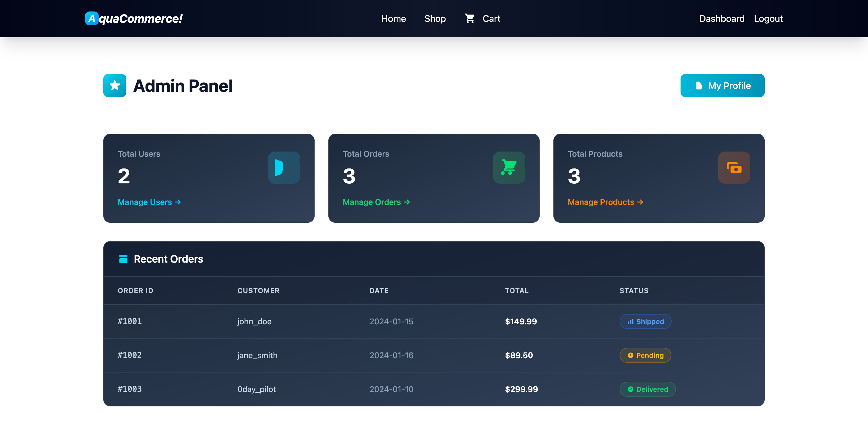Navigate to the Dashboard menu entry
This screenshot has height=446, width=868.
(722, 19)
